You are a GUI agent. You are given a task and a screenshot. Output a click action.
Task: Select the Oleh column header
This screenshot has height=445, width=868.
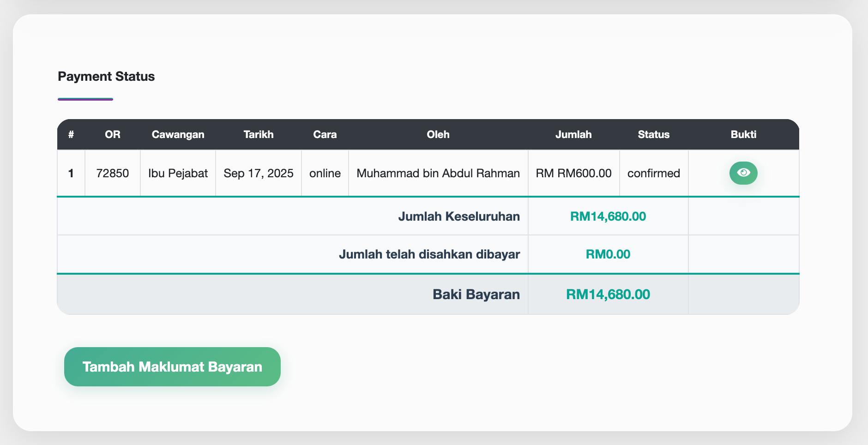click(438, 134)
